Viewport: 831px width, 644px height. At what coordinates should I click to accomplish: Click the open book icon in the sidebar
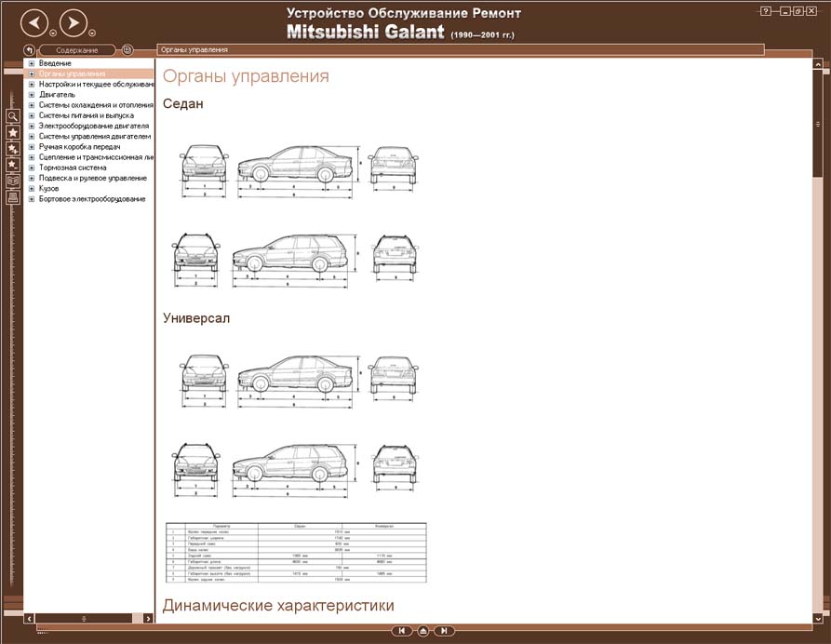13,181
